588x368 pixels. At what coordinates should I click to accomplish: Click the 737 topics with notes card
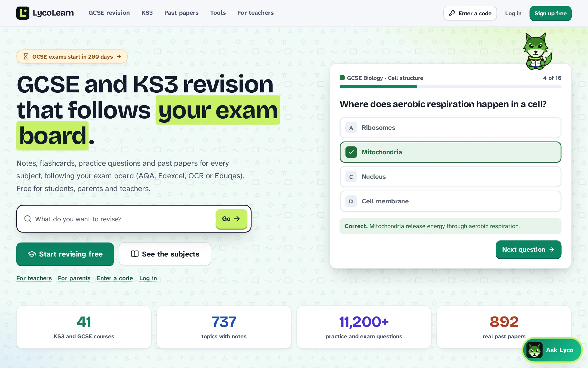click(224, 327)
